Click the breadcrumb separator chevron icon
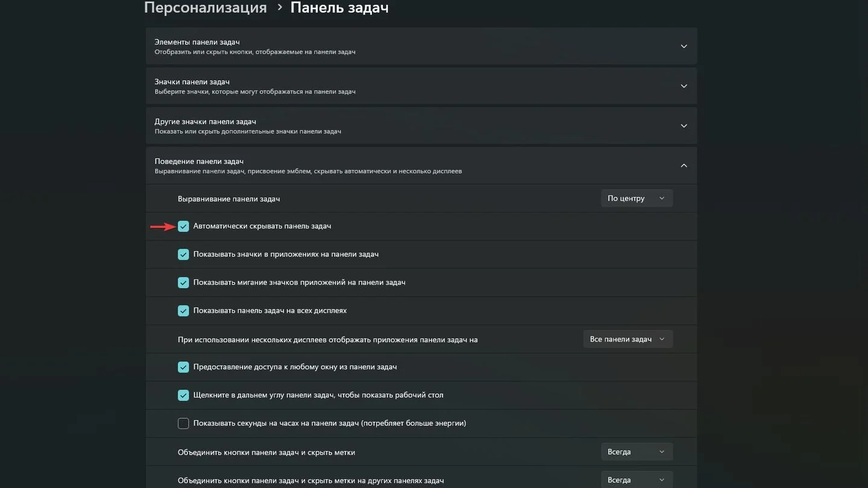The width and height of the screenshot is (868, 488). pyautogui.click(x=279, y=7)
